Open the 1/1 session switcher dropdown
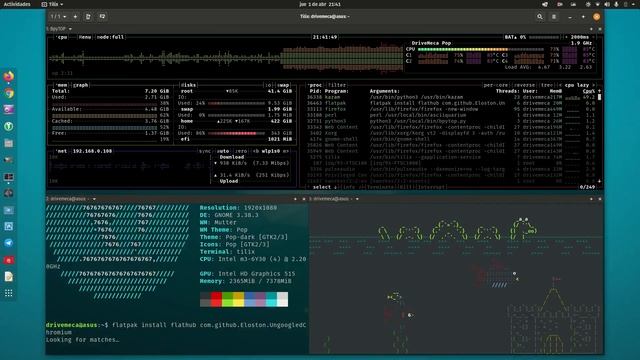640x360 pixels. tap(58, 17)
